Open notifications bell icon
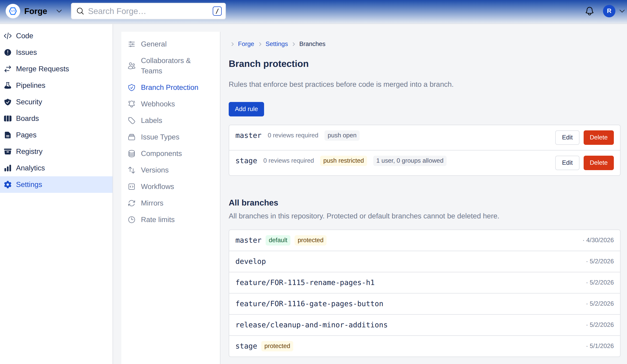This screenshot has height=364, width=627. point(589,11)
